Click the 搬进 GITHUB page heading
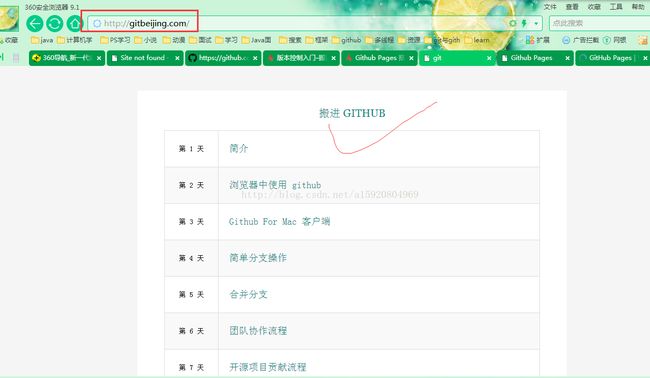 (x=352, y=113)
